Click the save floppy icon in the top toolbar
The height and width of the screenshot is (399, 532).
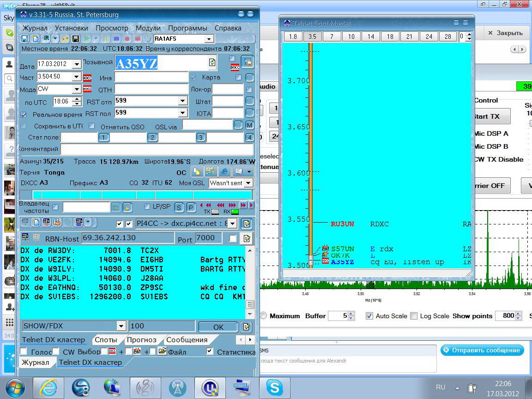(24, 39)
